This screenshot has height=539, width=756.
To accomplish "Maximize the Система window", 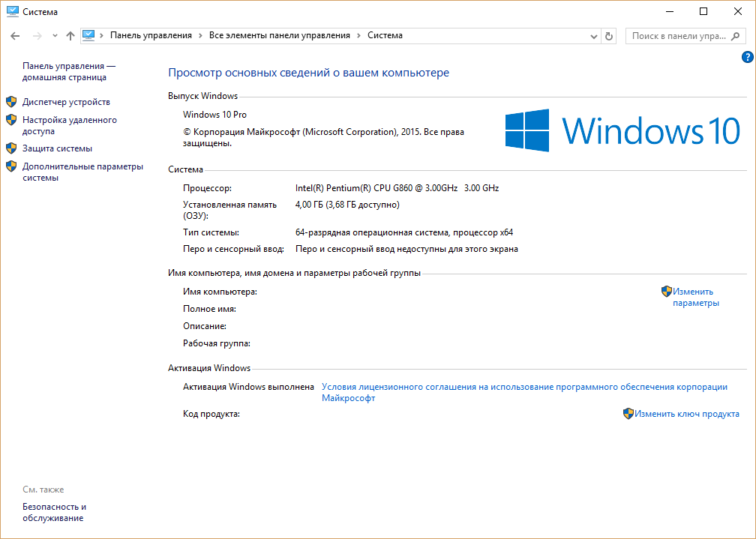I will pyautogui.click(x=703, y=11).
